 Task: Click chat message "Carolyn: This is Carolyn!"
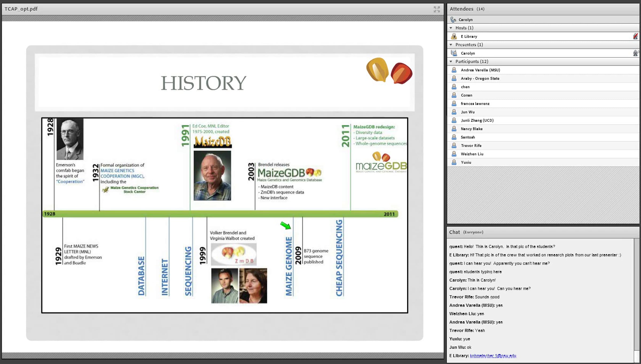tap(472, 280)
